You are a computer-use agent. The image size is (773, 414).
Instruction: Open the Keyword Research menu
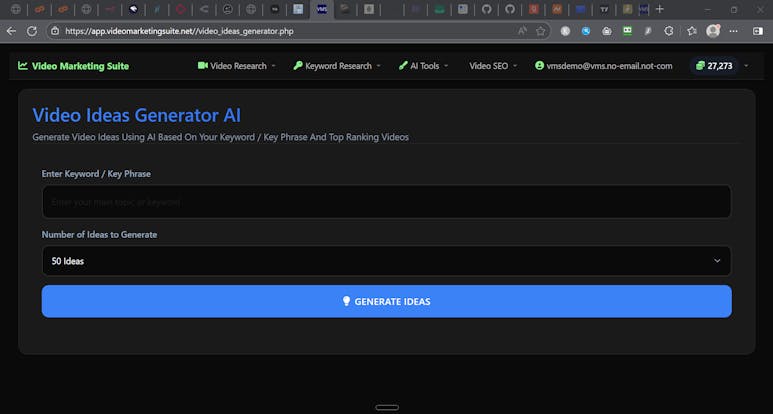(x=337, y=66)
